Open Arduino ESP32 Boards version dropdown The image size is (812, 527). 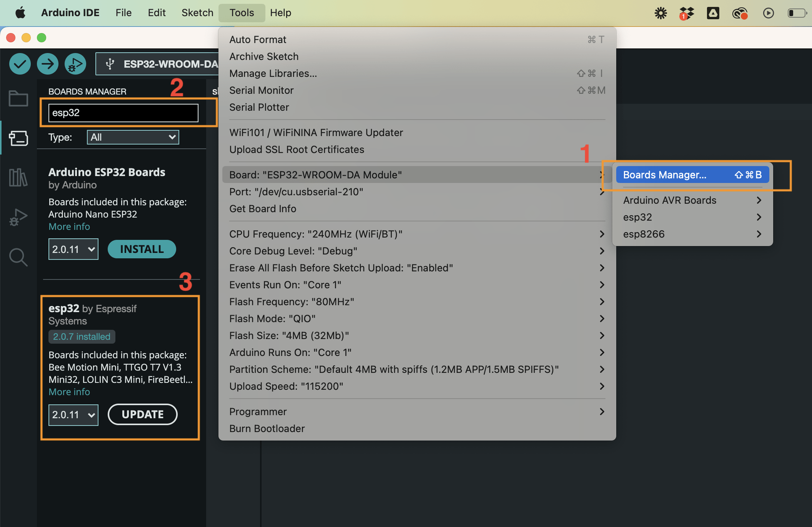coord(73,249)
